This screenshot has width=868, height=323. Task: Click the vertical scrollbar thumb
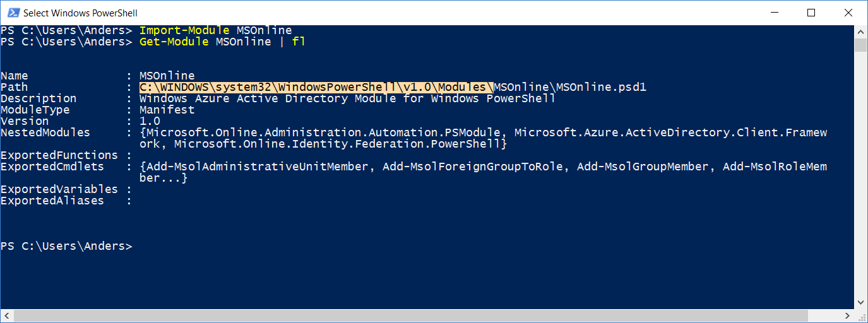[861, 44]
